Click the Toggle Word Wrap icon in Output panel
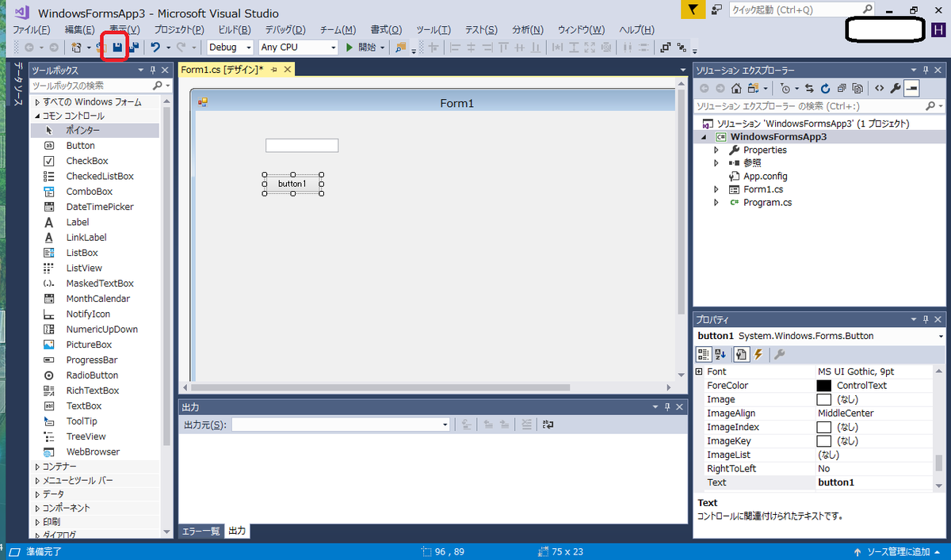The height and width of the screenshot is (560, 951). pos(548,425)
